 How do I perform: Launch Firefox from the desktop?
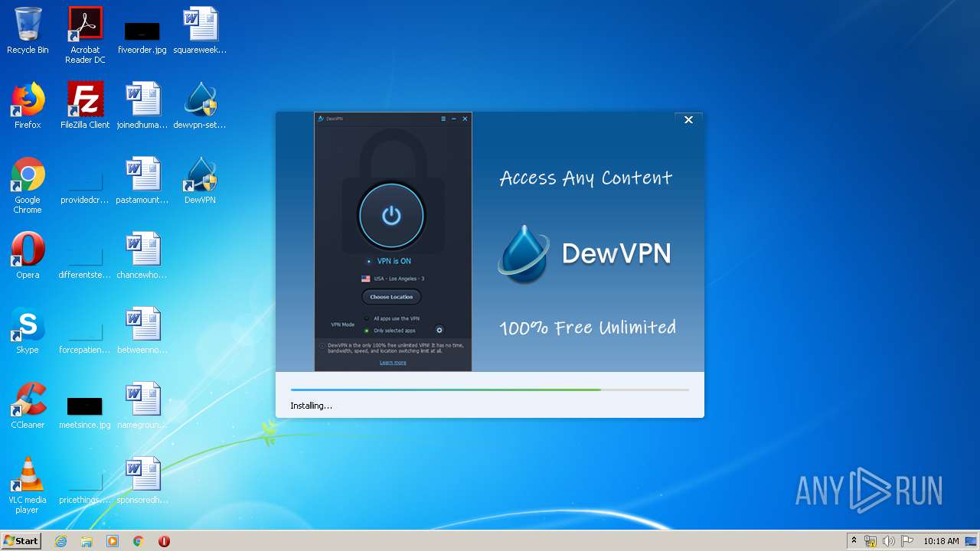click(28, 106)
